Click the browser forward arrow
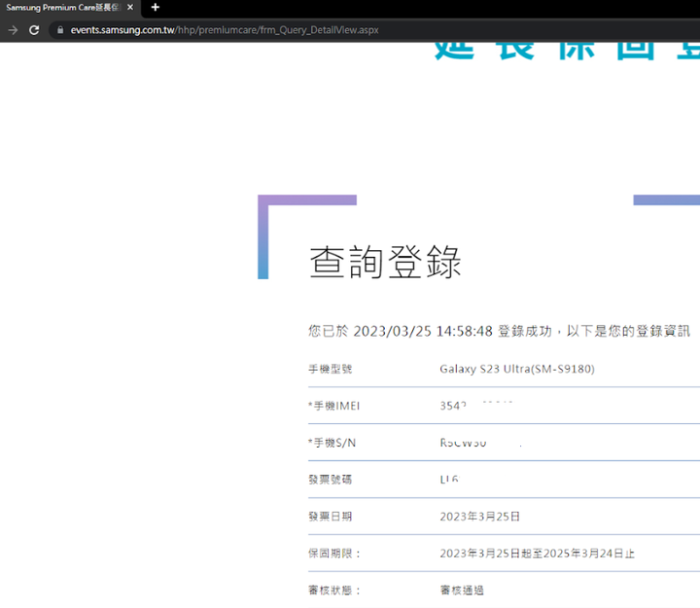The width and height of the screenshot is (700, 608). click(x=13, y=30)
